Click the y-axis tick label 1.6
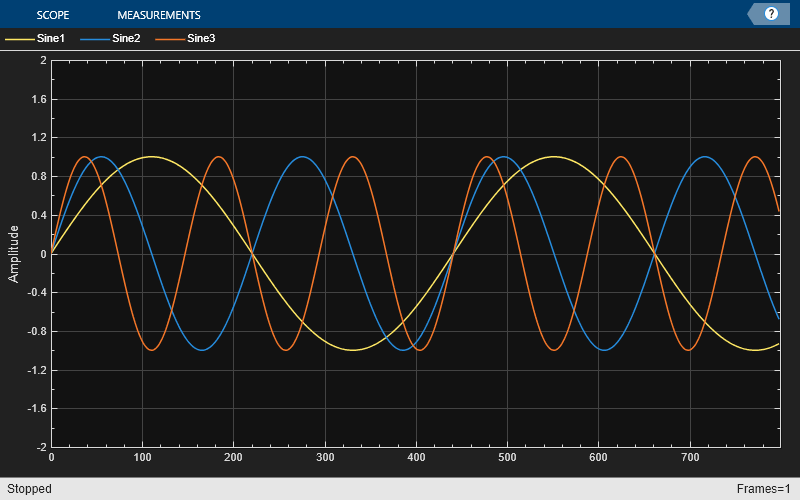The image size is (800, 500). click(x=38, y=99)
